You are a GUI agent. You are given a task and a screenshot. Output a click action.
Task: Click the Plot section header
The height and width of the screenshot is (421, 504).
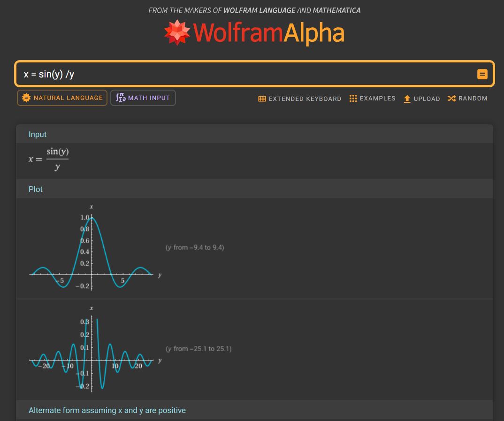(254, 189)
